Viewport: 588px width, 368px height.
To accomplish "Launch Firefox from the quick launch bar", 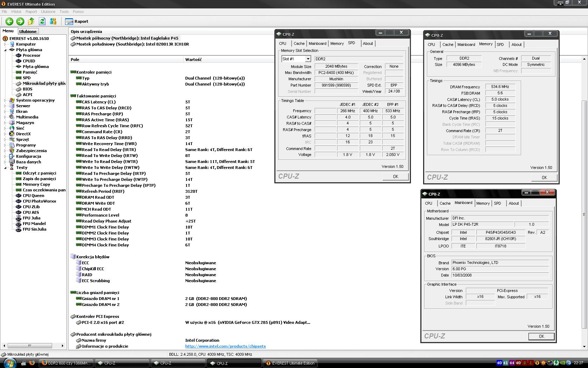I will point(32,363).
